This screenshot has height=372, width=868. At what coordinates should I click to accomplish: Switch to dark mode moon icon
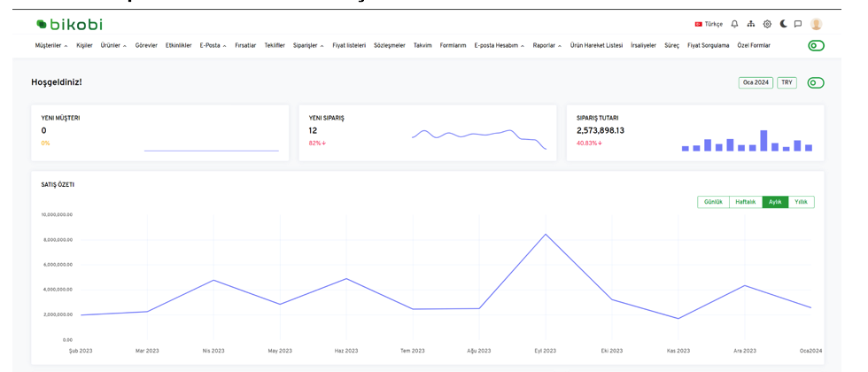click(x=783, y=24)
